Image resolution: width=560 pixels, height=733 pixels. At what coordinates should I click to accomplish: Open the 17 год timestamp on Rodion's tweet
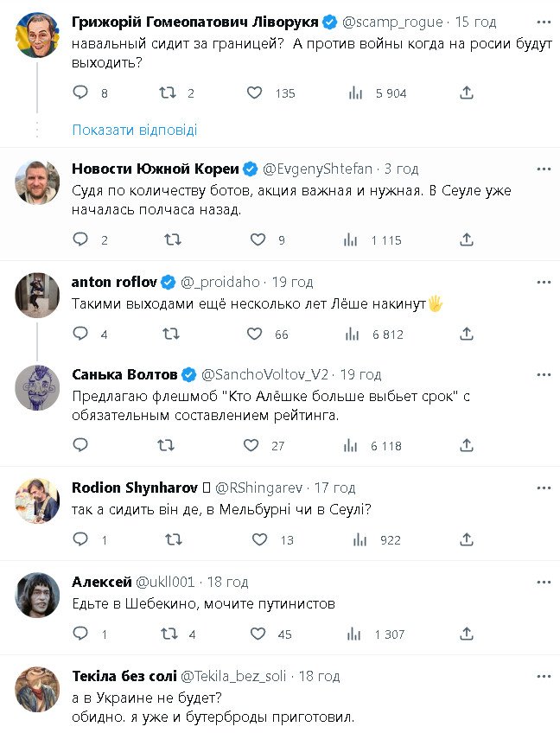334,488
